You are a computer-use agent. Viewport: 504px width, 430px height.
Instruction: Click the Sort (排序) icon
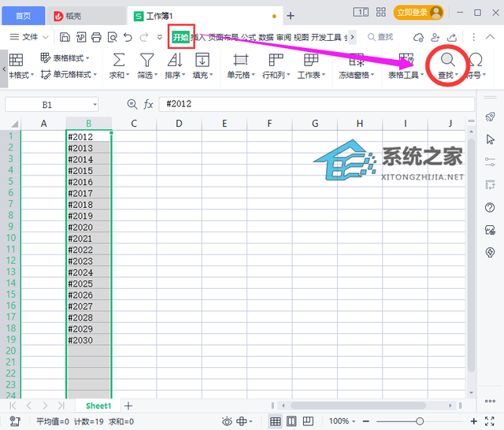coord(175,60)
